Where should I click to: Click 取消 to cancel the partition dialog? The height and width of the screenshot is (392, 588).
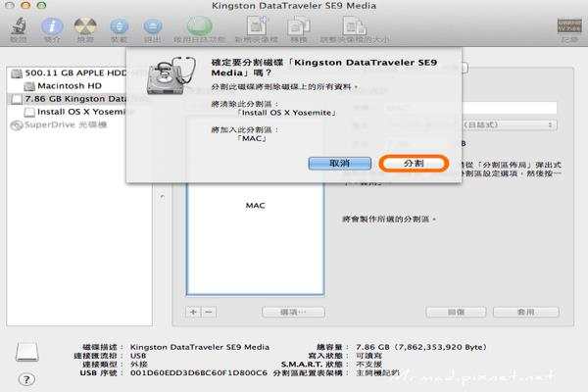340,164
